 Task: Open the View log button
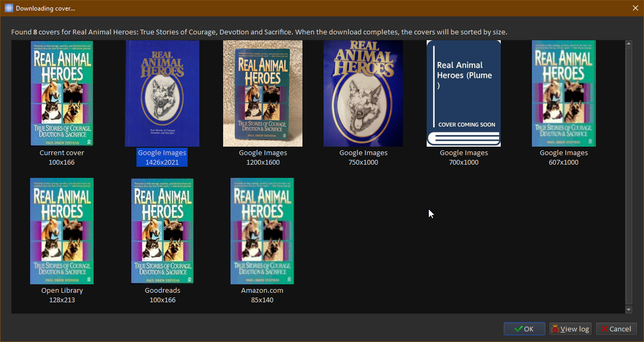pos(570,329)
